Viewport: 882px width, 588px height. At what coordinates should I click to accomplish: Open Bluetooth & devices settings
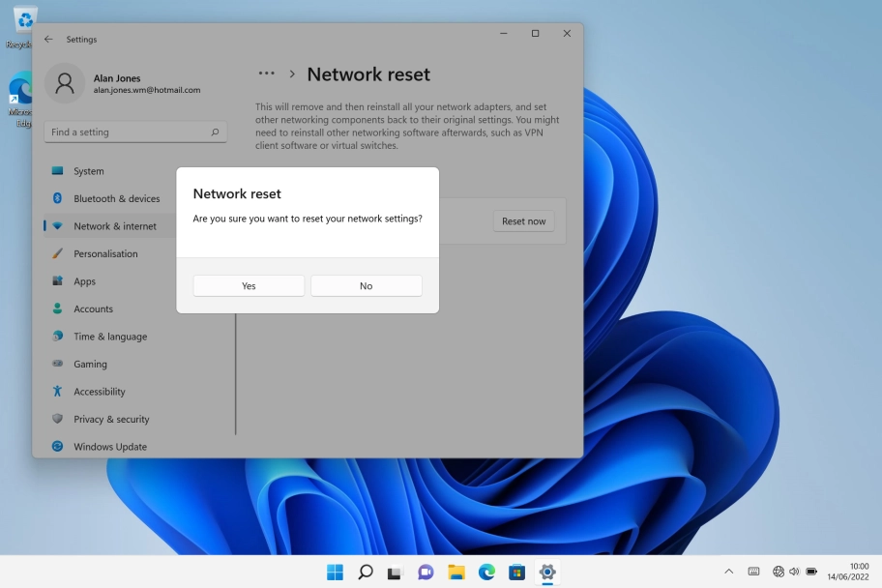coord(60,198)
